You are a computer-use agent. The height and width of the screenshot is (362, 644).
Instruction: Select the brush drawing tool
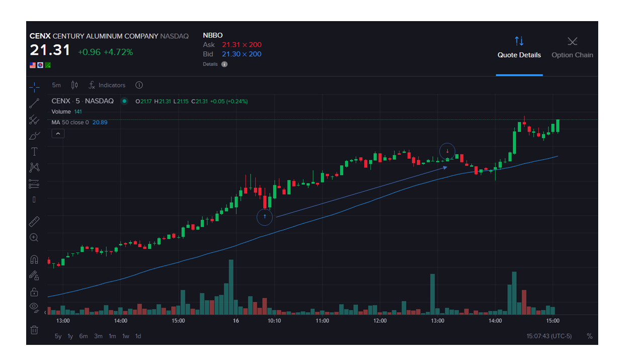pyautogui.click(x=34, y=136)
